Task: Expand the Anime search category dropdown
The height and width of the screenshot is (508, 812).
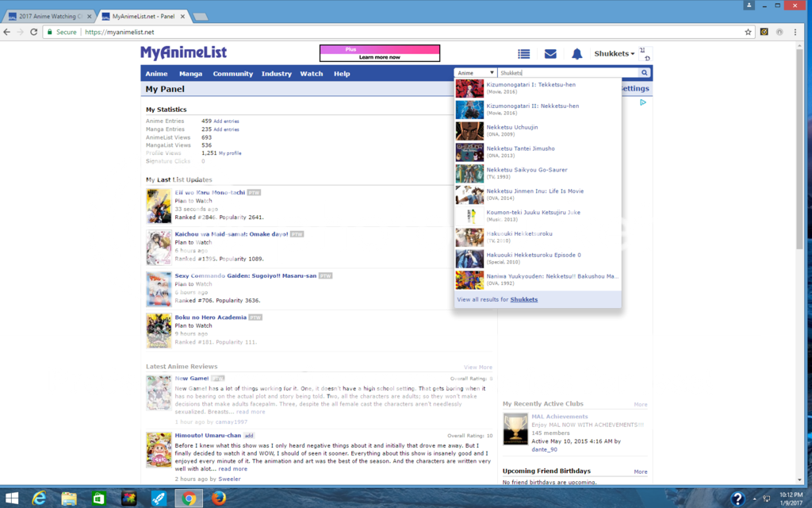Action: point(476,73)
